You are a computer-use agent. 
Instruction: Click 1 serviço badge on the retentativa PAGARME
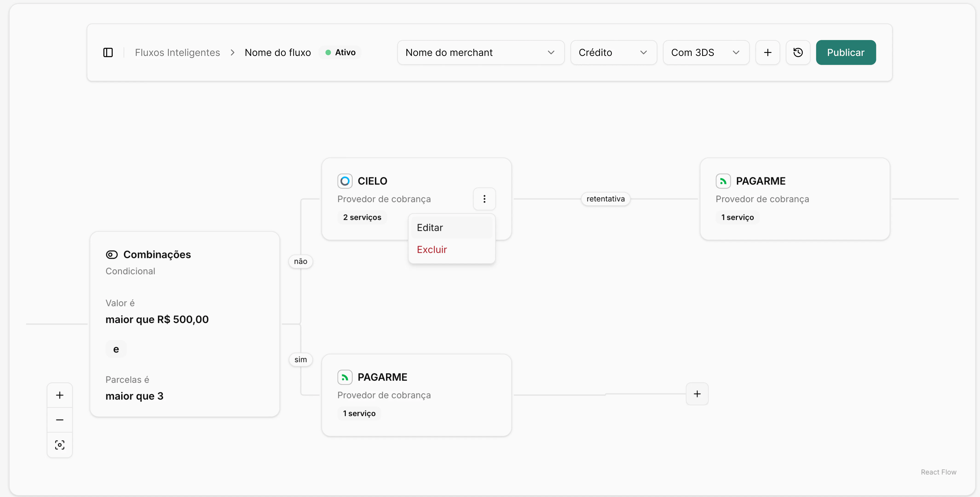737,217
